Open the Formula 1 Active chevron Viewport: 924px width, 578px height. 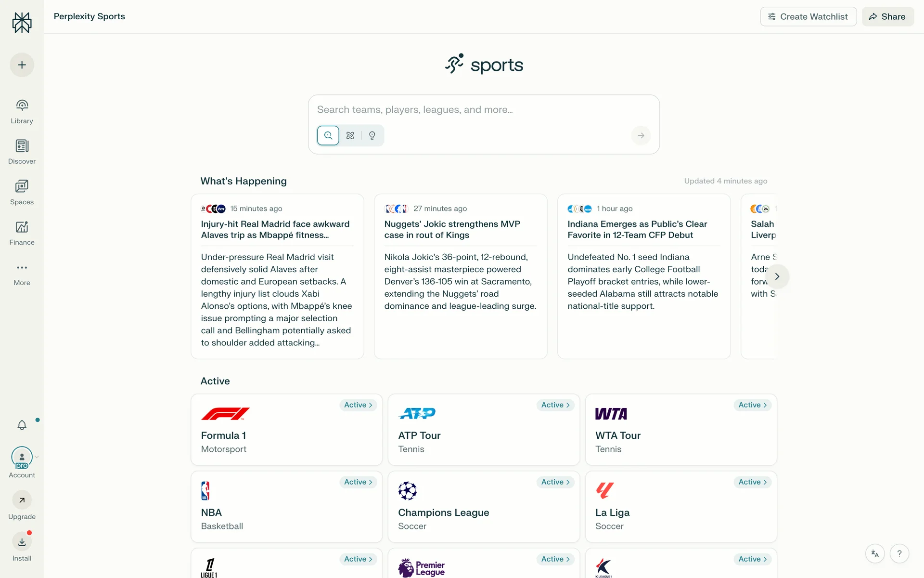point(358,405)
